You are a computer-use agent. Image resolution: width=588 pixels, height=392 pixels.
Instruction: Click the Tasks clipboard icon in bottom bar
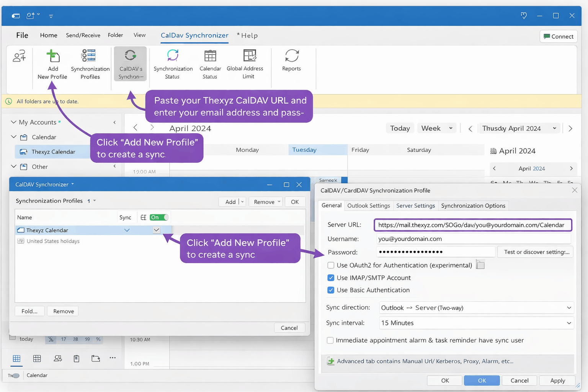pyautogui.click(x=77, y=358)
